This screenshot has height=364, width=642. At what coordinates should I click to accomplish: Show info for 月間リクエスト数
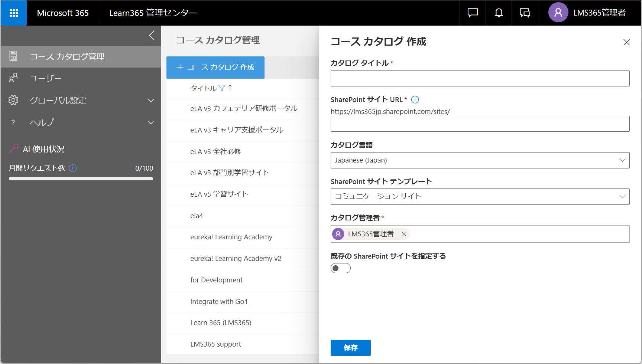73,168
